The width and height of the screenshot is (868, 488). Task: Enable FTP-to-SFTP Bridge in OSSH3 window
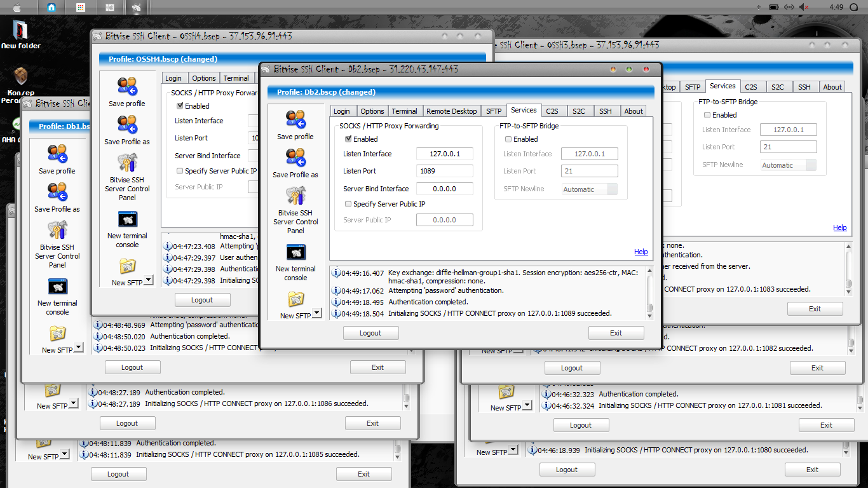point(707,115)
